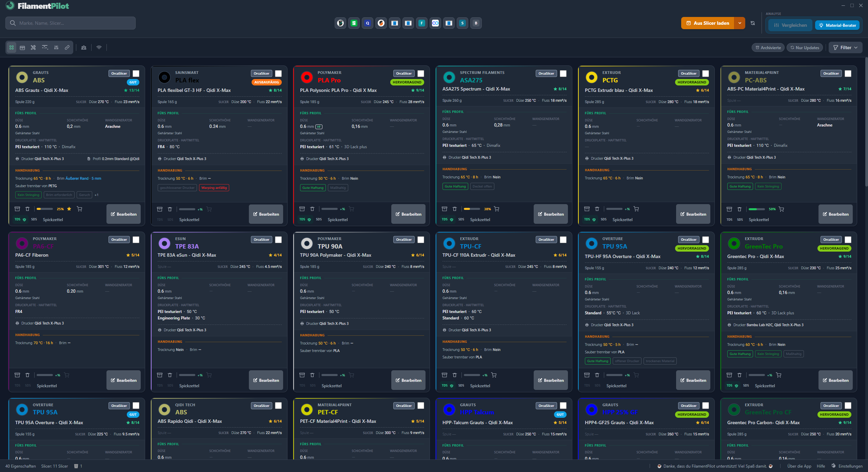Screen dimensions: 868x472
Task: Toggle the Nur Updates filter chip
Action: pos(805,48)
